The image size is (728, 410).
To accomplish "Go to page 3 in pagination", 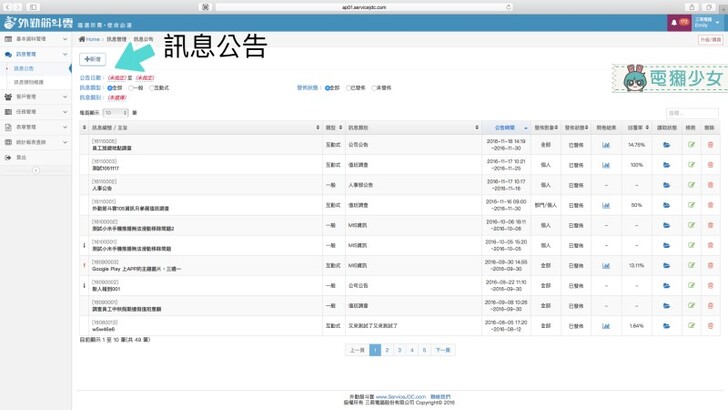I will pyautogui.click(x=399, y=350).
